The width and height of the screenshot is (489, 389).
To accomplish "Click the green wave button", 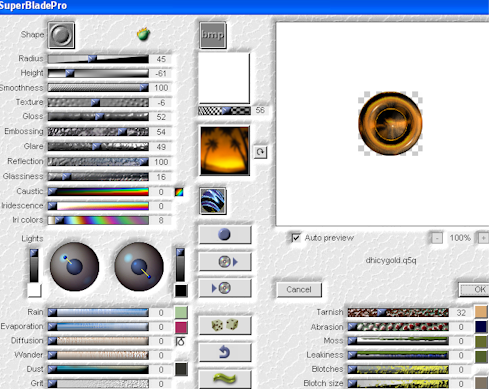I will [225, 379].
